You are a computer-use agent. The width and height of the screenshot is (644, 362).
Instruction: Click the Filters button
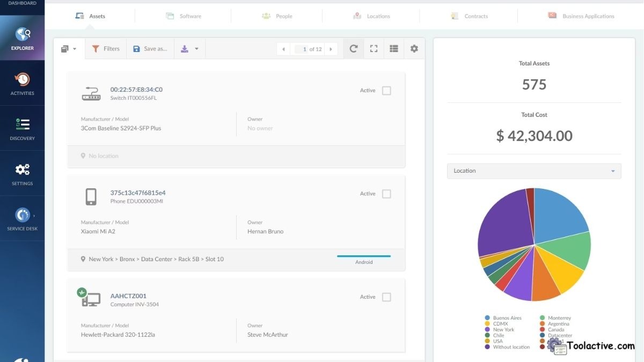(x=106, y=48)
